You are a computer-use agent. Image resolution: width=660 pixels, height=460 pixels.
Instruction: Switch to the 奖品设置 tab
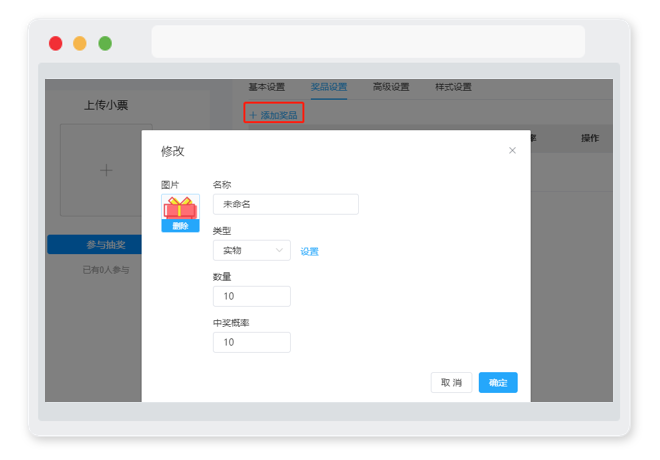(329, 87)
